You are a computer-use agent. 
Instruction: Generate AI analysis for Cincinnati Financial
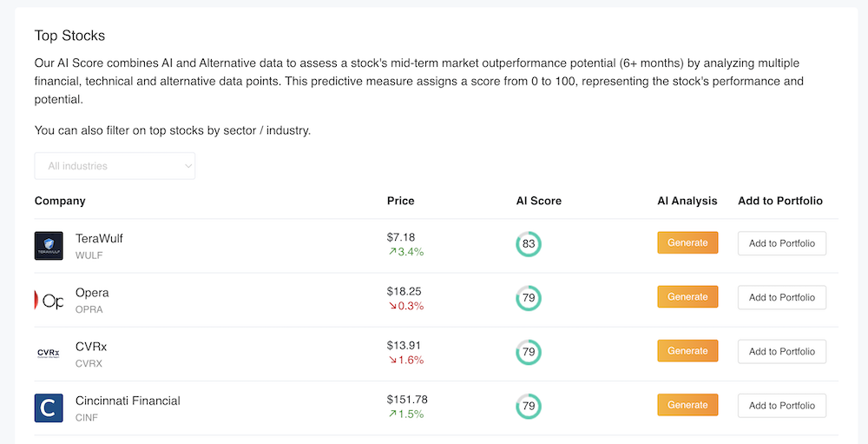tap(687, 405)
